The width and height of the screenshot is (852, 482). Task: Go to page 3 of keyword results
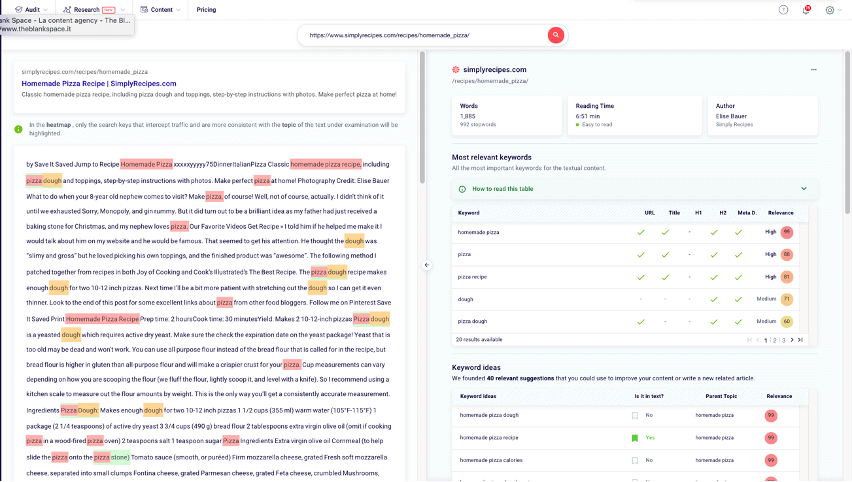click(x=784, y=340)
